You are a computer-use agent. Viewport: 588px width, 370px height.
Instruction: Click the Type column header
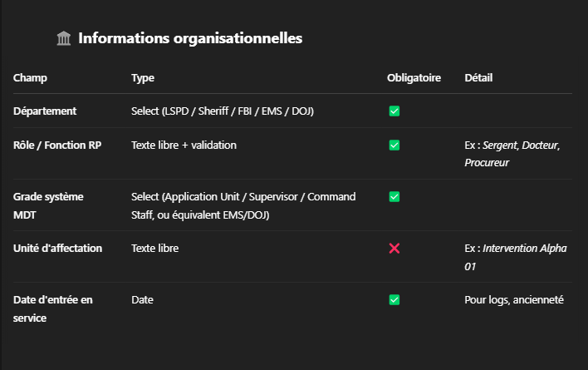point(143,78)
